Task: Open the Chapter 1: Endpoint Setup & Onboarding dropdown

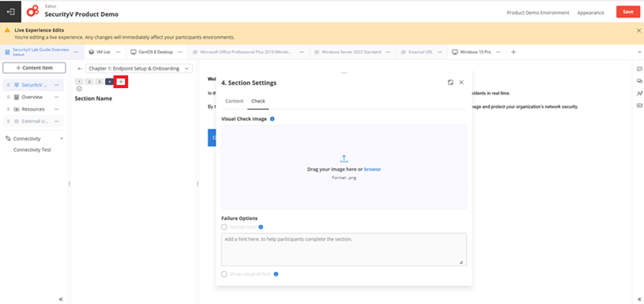Action: [139, 69]
